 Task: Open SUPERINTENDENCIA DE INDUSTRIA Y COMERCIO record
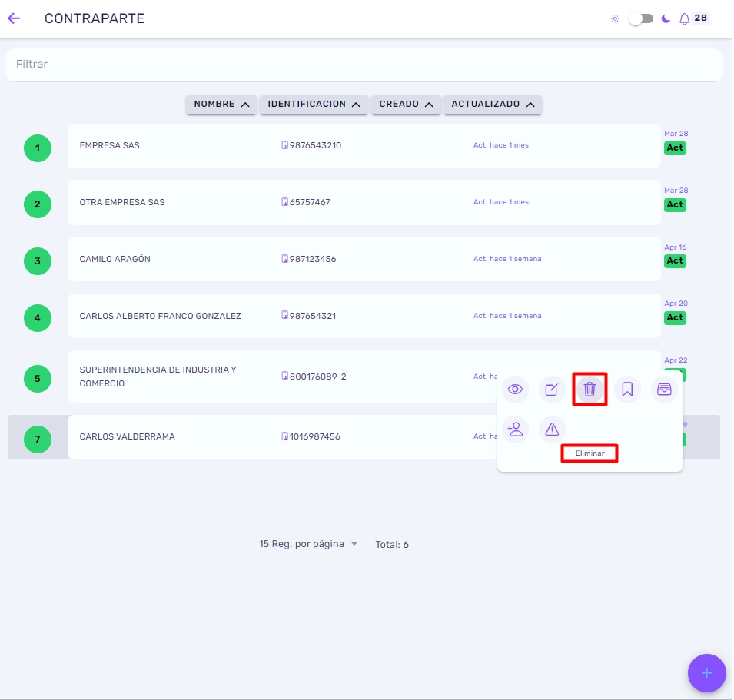(364, 377)
